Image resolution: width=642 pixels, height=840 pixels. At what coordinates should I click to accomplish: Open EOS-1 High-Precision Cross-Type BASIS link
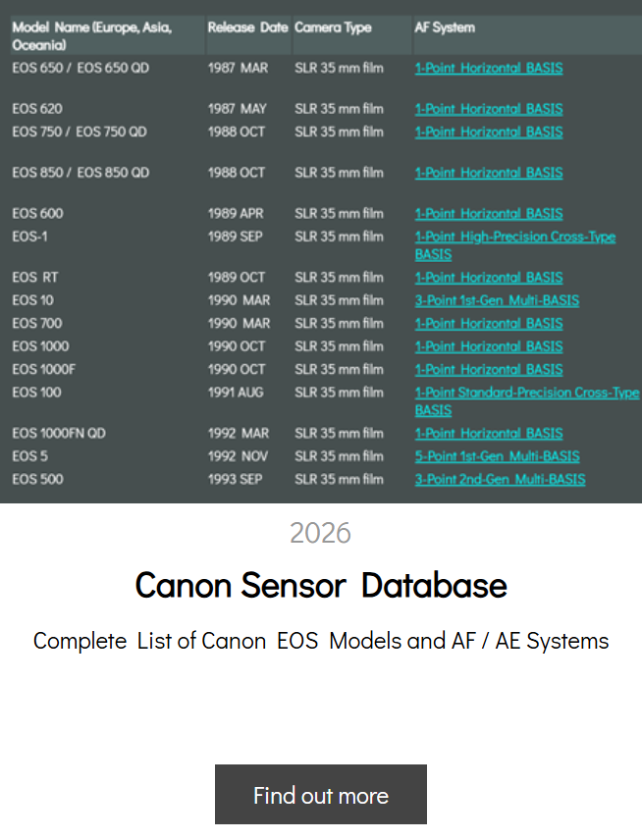tap(515, 245)
